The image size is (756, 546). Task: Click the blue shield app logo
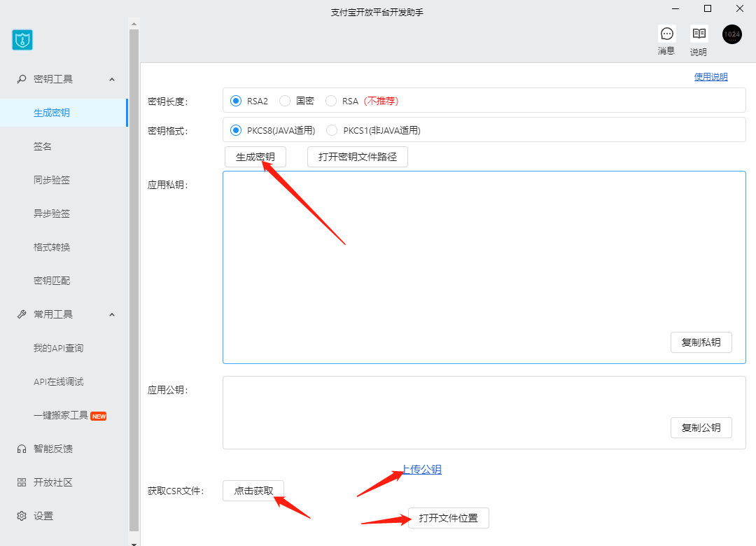(22, 40)
